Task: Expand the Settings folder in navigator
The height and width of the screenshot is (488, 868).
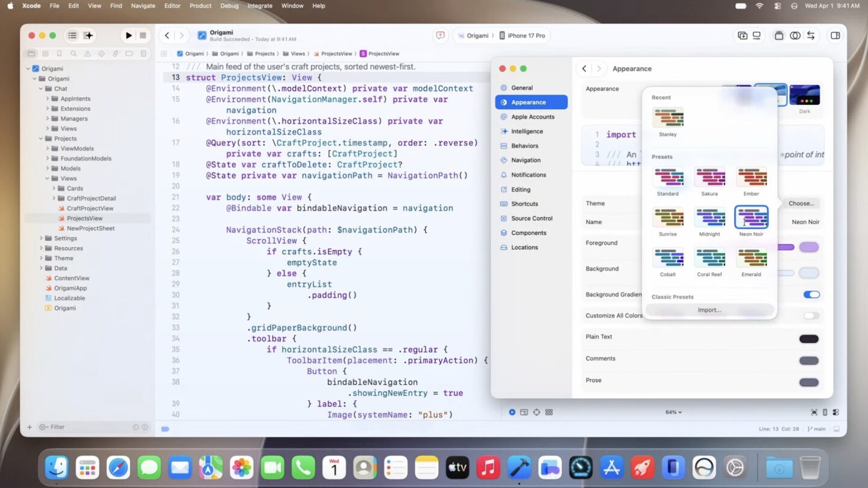Action: [x=42, y=239]
